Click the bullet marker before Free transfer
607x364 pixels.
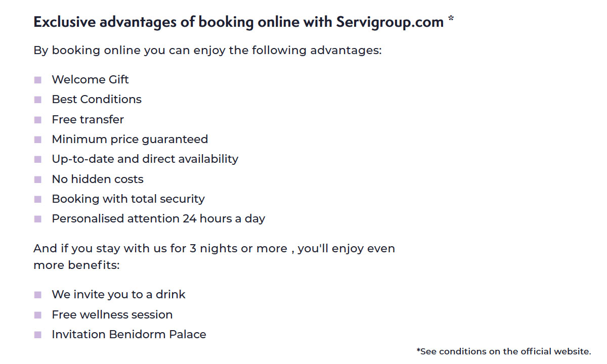[38, 120]
